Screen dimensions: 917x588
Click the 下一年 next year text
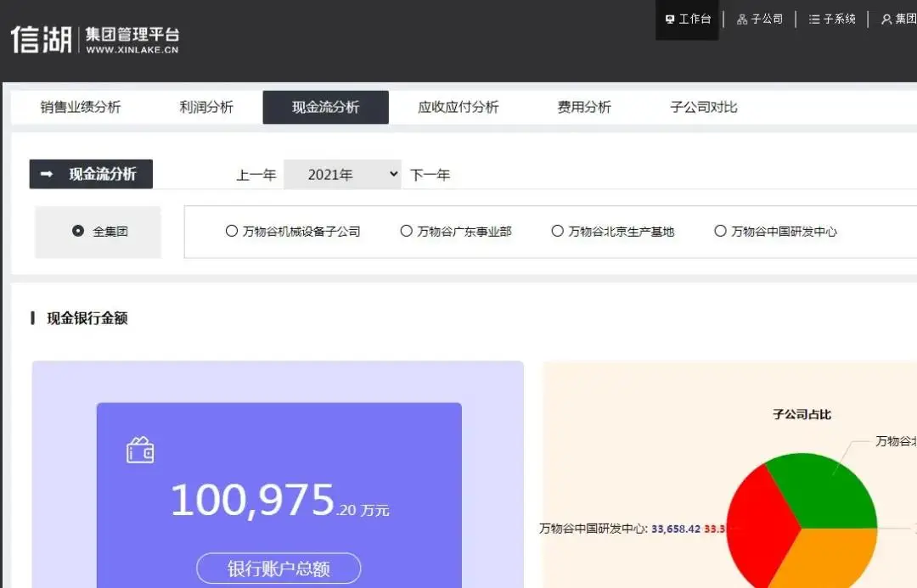[431, 174]
